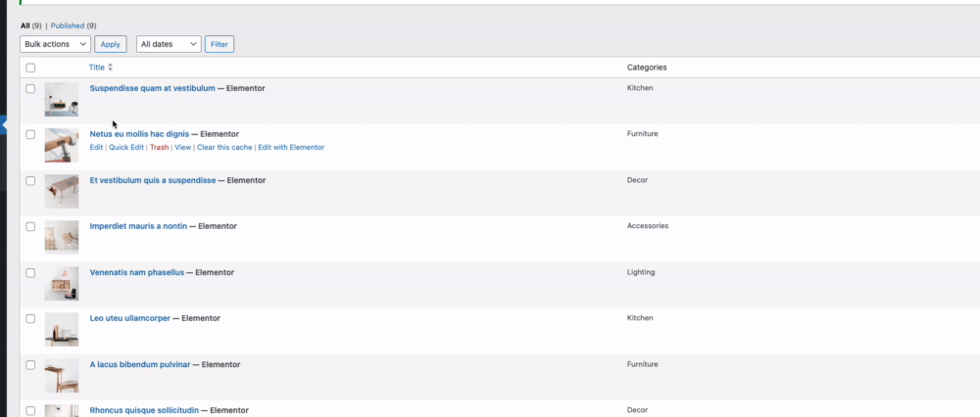Open the Suspendisse quam at vestibulum thumbnail
The image size is (980, 417).
pos(61,99)
